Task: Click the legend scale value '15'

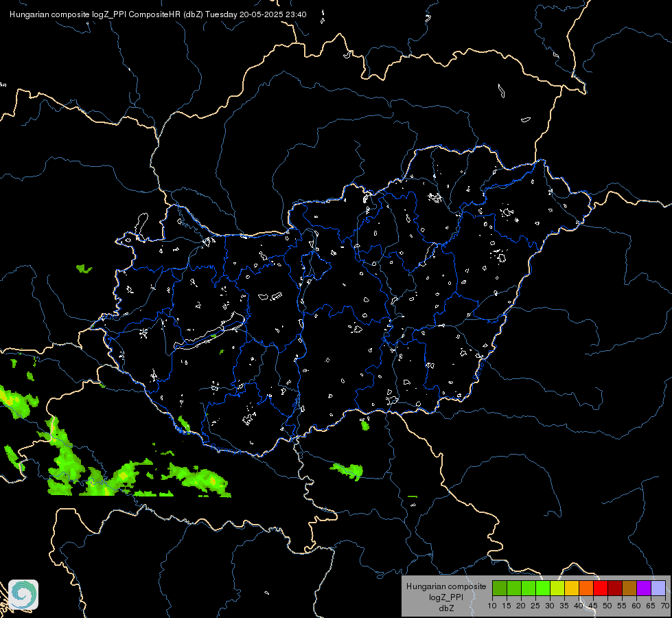Action: click(507, 606)
